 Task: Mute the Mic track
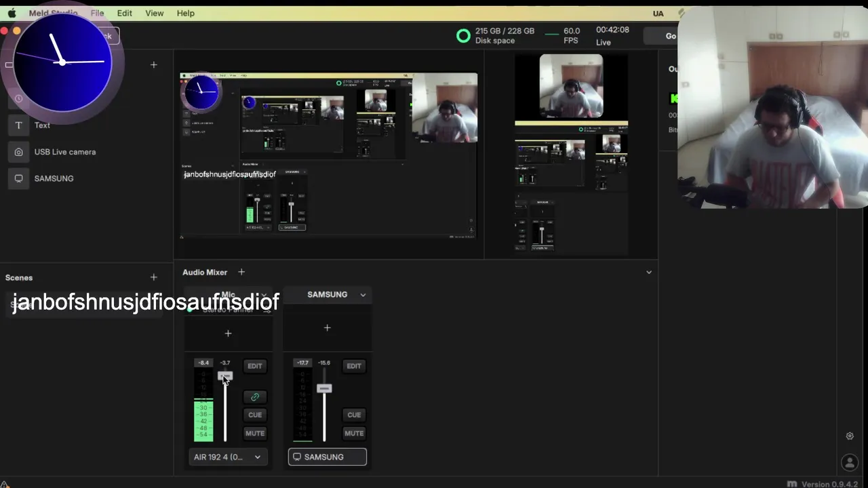[x=255, y=433]
